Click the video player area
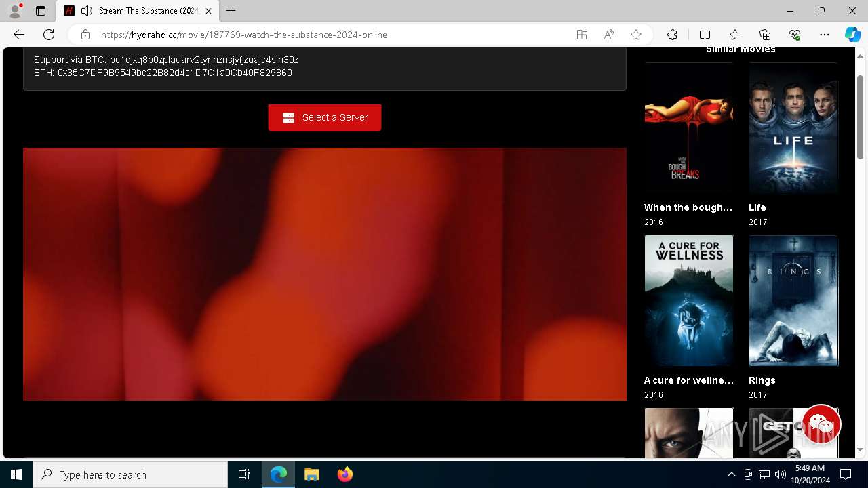 click(x=325, y=274)
